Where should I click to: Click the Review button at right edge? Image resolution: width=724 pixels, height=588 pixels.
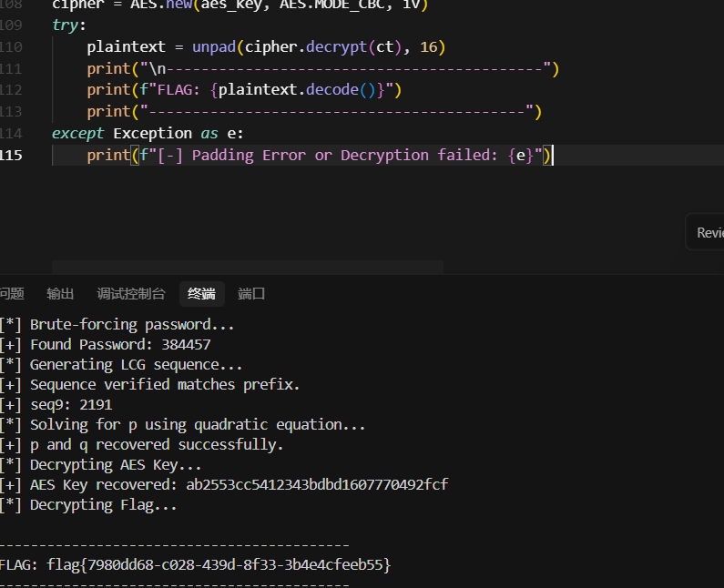pyautogui.click(x=709, y=233)
